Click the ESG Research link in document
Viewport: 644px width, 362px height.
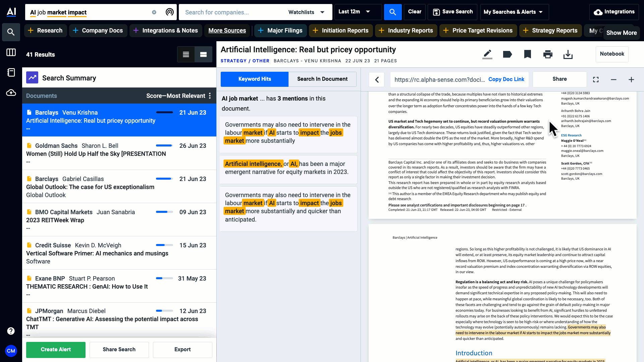(571, 135)
